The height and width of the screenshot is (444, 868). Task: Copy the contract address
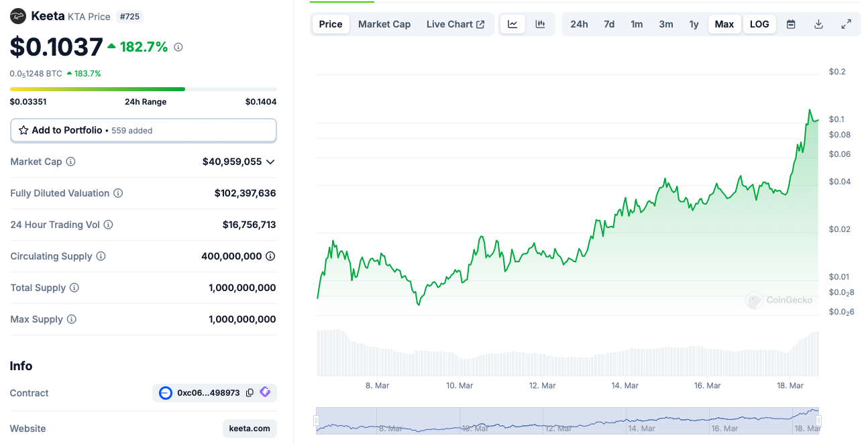coord(250,393)
